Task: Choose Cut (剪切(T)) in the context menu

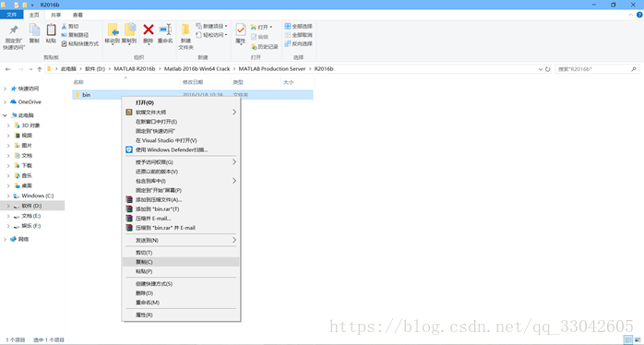Action: (181, 253)
